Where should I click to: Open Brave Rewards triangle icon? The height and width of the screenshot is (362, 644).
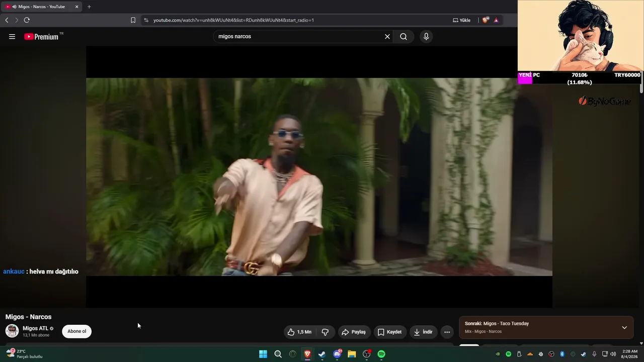pyautogui.click(x=496, y=20)
